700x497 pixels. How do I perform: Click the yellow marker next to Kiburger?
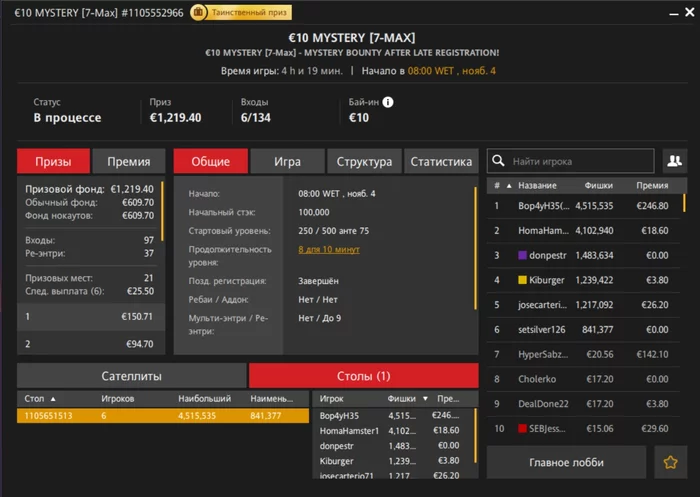pos(521,280)
